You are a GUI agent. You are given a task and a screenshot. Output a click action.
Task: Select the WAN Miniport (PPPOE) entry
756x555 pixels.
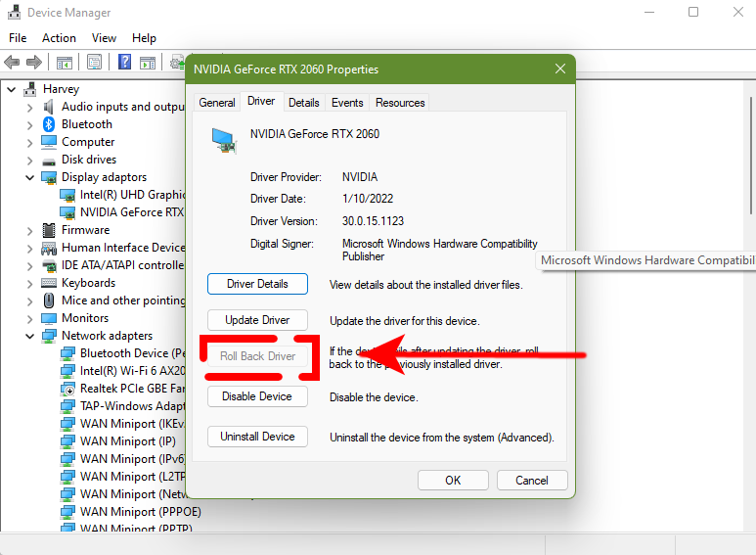coord(141,512)
